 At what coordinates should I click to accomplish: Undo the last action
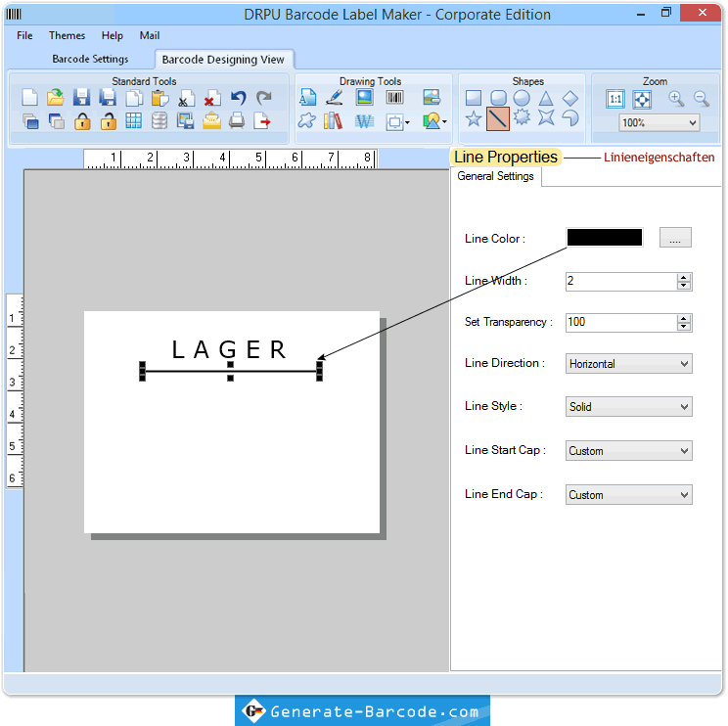238,98
